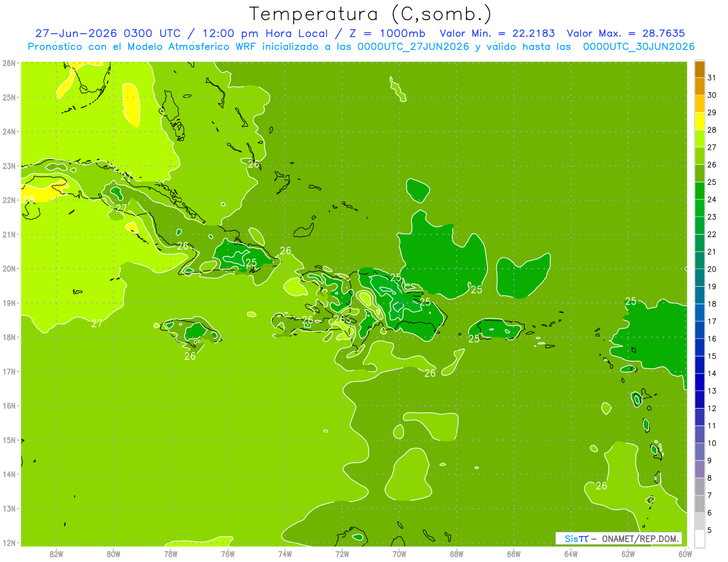Image resolution: width=728 pixels, height=562 pixels.
Task: Click the '28' contour label near Cuba
Action: (x=29, y=199)
